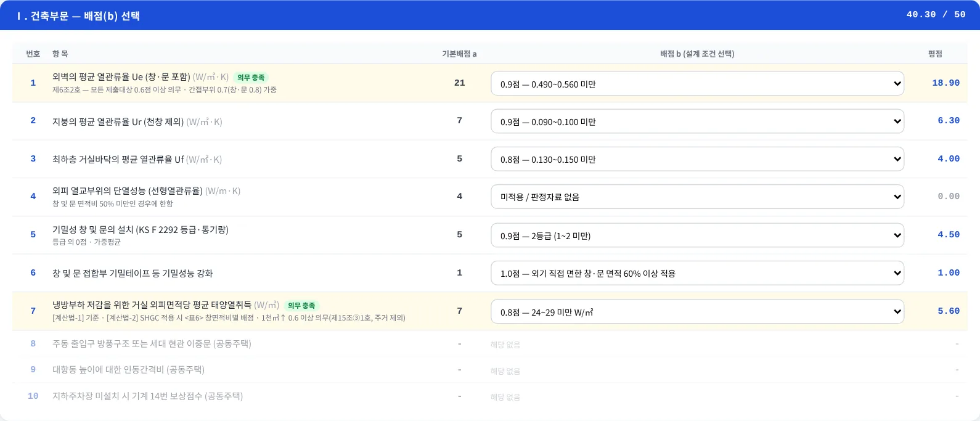This screenshot has width=980, height=421.
Task: Click the item name 외벽의 평균 열관류율 Ue
Action: coord(121,77)
